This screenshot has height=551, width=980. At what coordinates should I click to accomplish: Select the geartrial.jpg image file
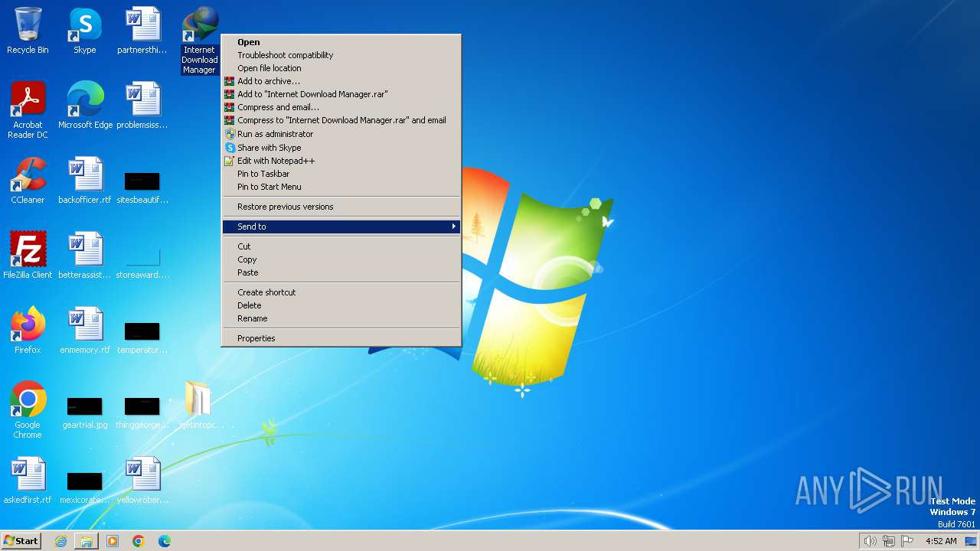coord(85,411)
